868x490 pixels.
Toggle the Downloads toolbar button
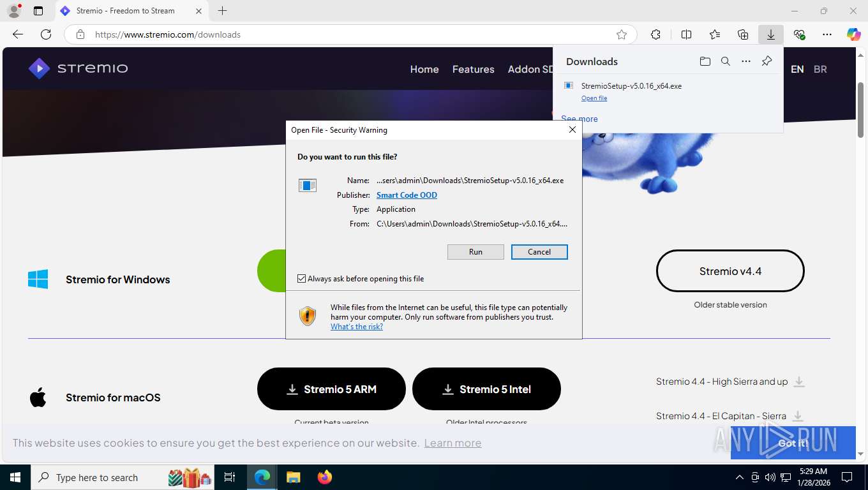(771, 34)
